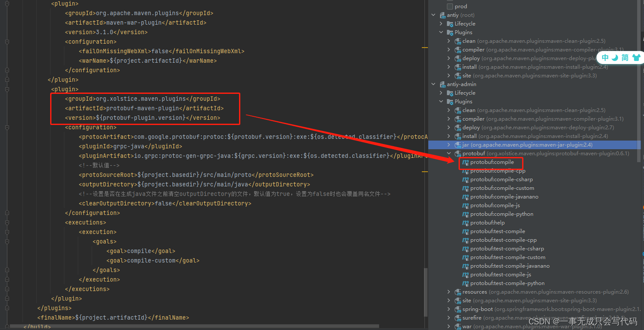644x330 pixels.
Task: Select the protobuf:compile-python goal
Action: click(502, 214)
